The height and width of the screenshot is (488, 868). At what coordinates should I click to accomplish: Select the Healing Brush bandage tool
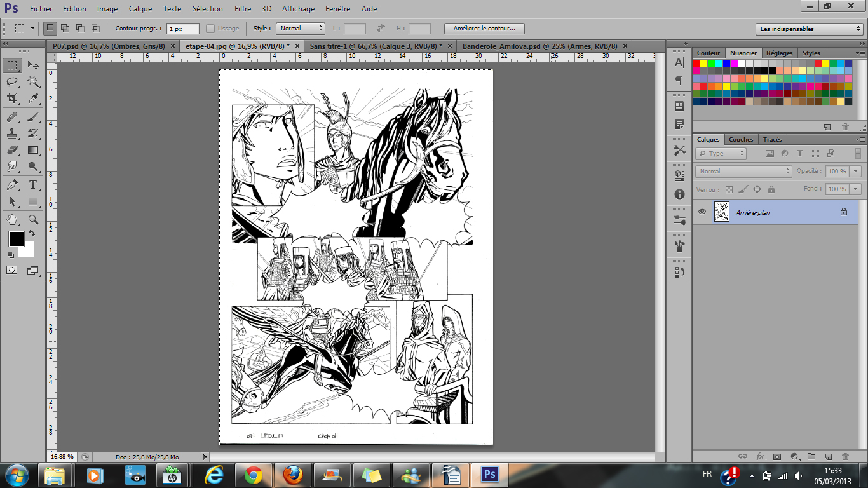click(x=12, y=117)
